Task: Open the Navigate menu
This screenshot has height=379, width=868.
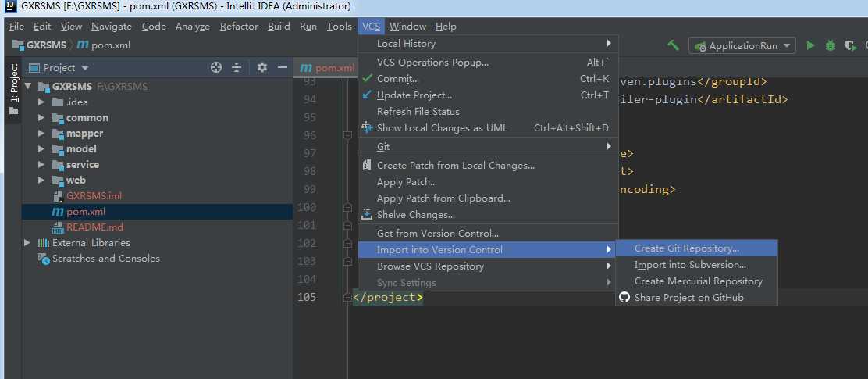Action: pyautogui.click(x=112, y=26)
